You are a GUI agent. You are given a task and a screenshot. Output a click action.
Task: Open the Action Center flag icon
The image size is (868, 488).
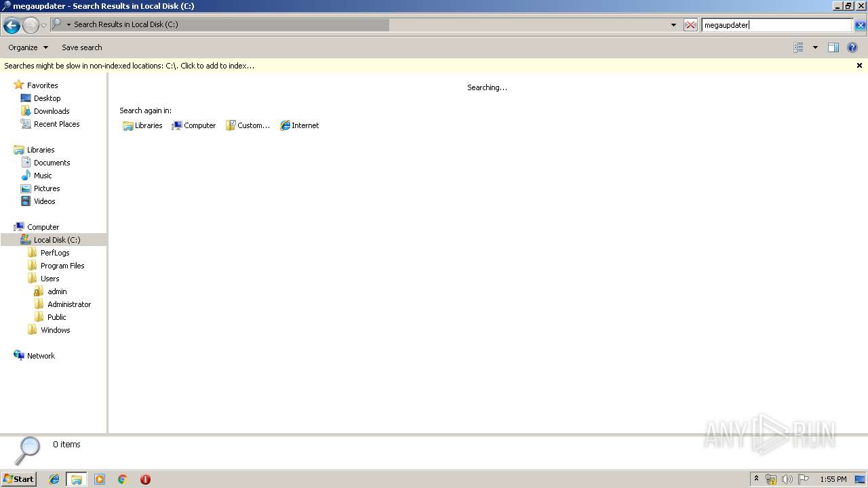coord(804,479)
